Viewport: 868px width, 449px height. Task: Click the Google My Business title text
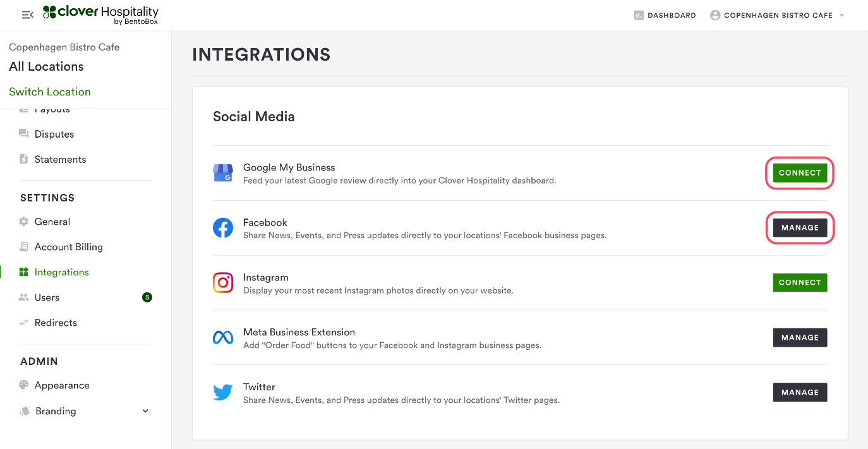pos(289,167)
